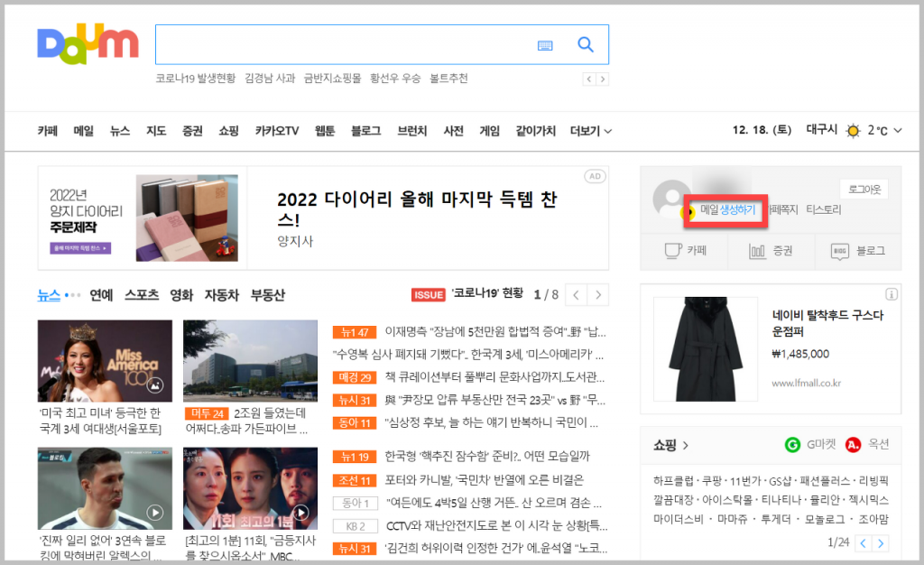Open the 같이가치 menu item
The width and height of the screenshot is (924, 565).
tap(535, 131)
